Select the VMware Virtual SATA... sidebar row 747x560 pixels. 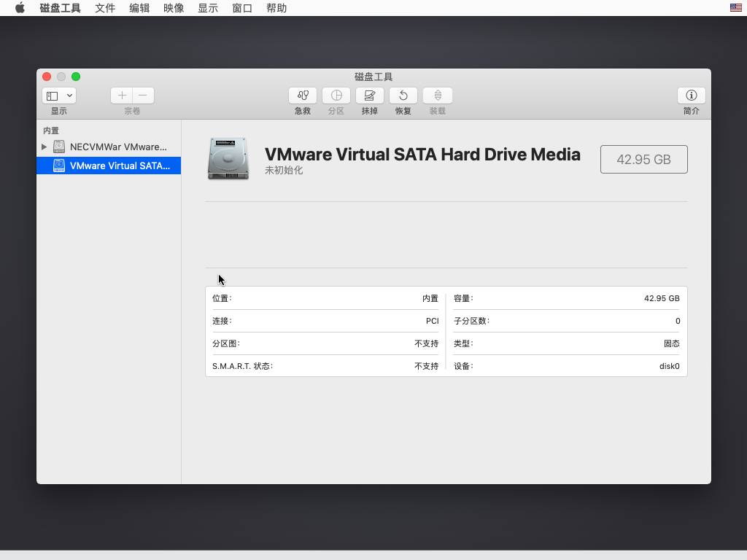pyautogui.click(x=109, y=166)
